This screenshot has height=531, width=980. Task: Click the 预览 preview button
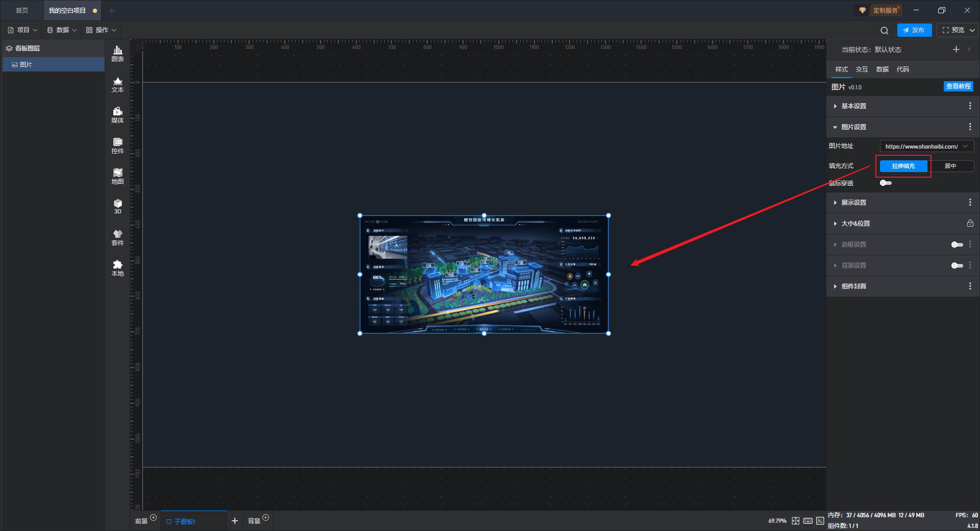click(x=953, y=30)
